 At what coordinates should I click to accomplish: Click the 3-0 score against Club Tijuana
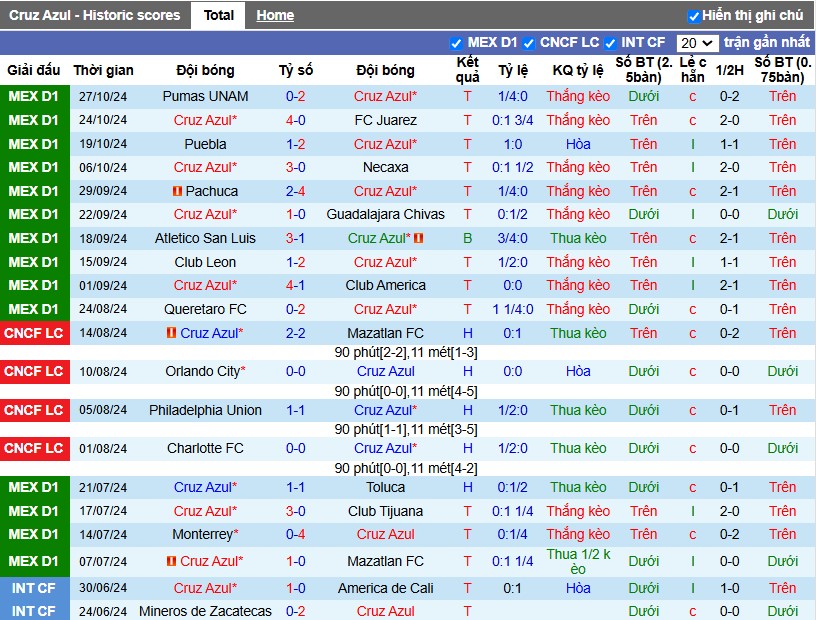tap(296, 511)
